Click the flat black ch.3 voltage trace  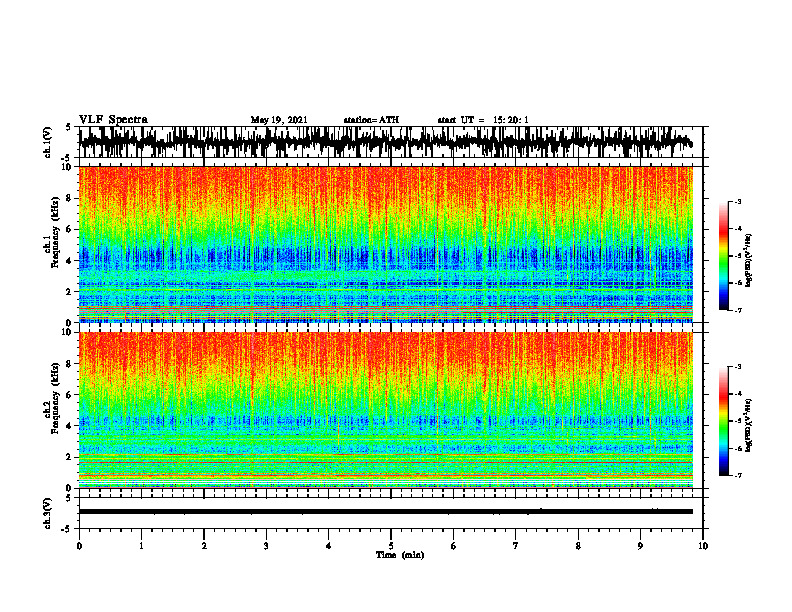385,512
